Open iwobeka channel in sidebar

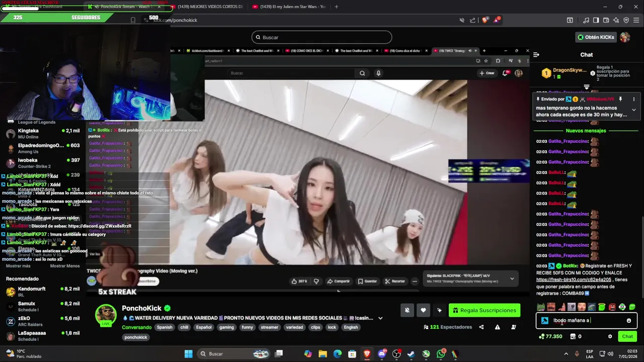[x=43, y=163]
